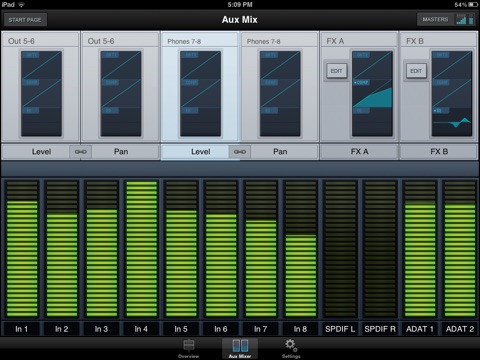
Task: Open the FX B EQ curve thumbnail
Action: coord(452,94)
